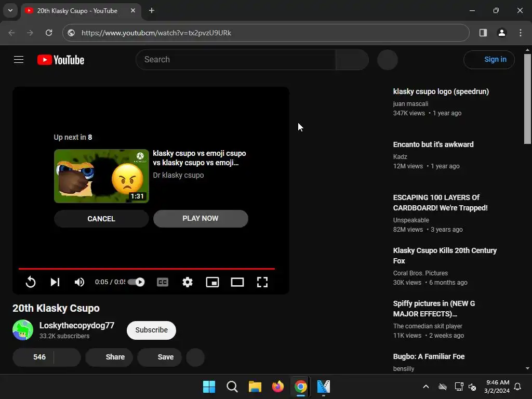
Task: Click Unspeakable channel name
Action: (x=411, y=220)
